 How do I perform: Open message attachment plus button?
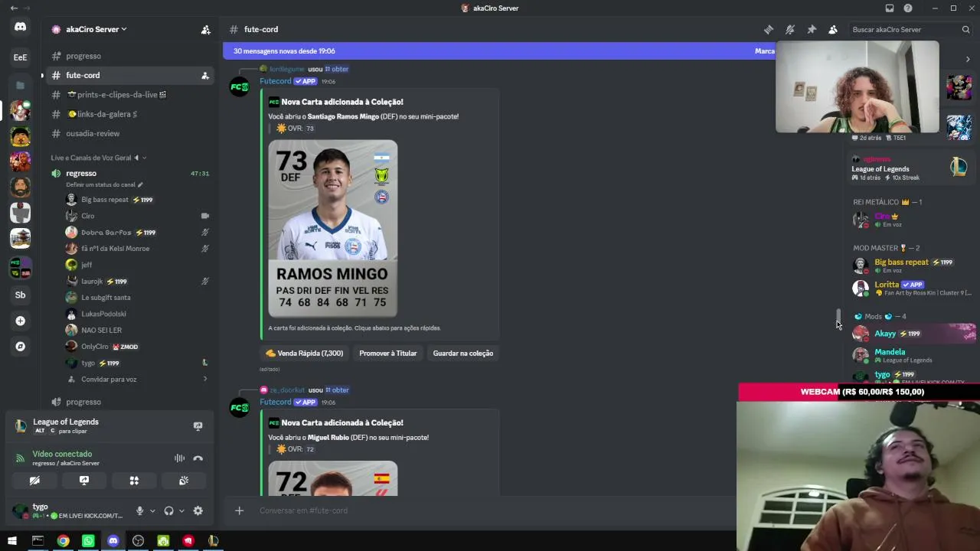239,510
